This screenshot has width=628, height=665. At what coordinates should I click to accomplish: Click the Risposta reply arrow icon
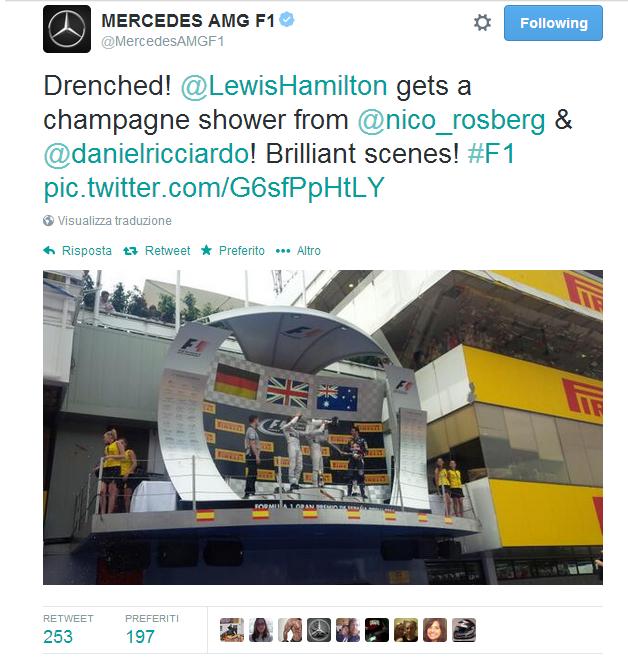(x=49, y=251)
